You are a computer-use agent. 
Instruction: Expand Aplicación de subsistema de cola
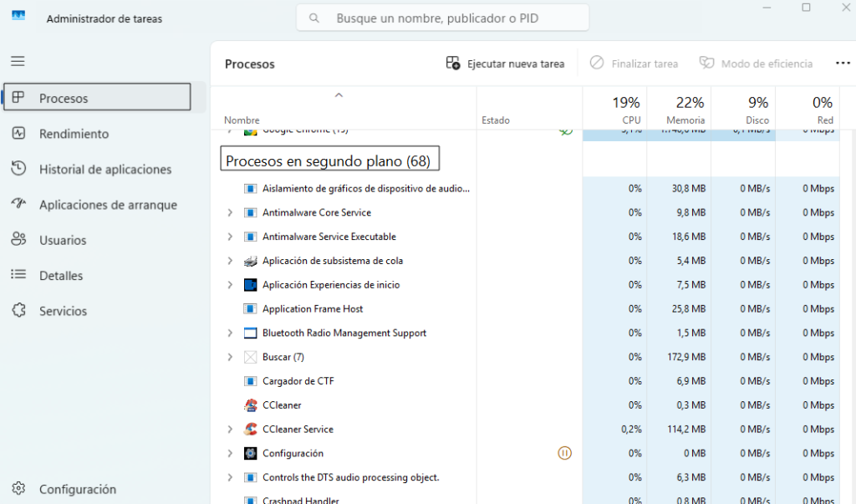[x=230, y=260]
